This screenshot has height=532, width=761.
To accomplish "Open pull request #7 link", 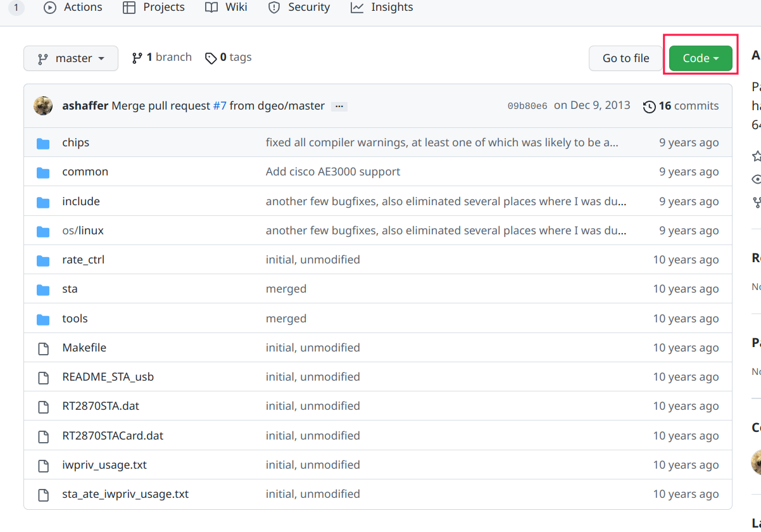I will [220, 106].
